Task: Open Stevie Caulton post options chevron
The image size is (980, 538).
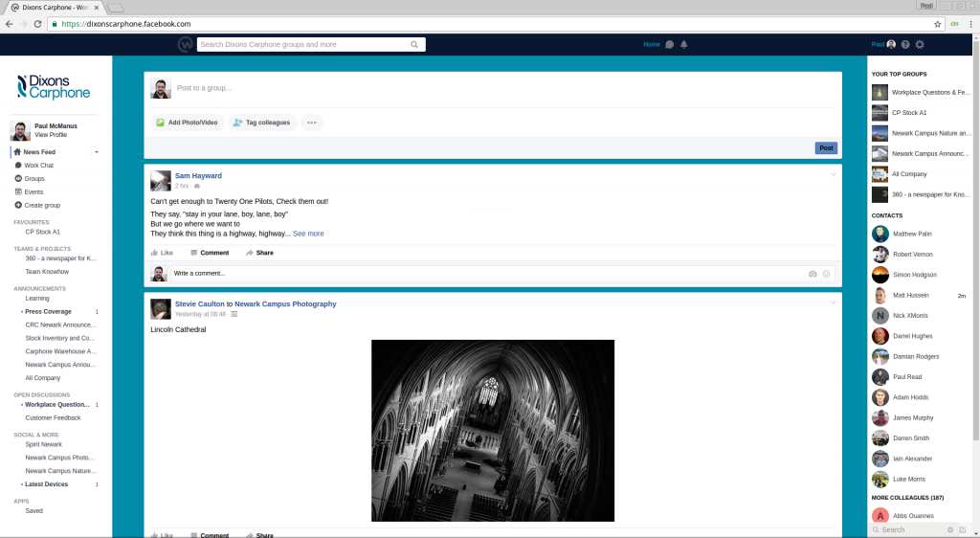Action: (x=834, y=303)
